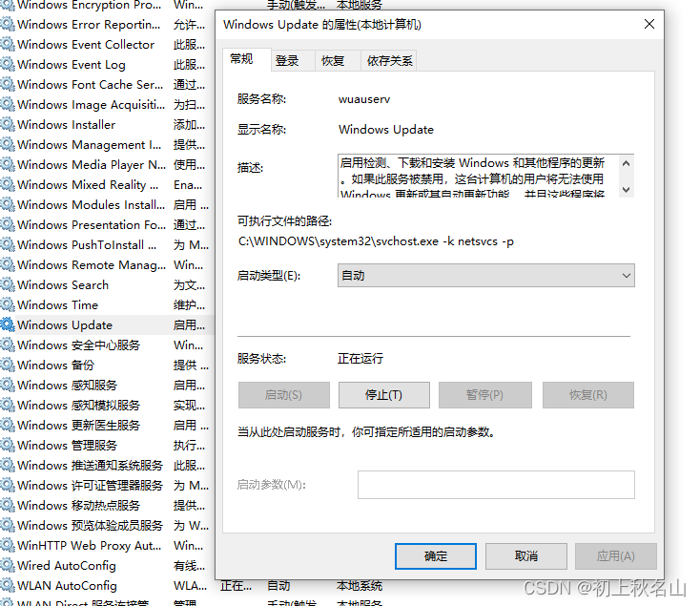Click the 启动参数(M) input field
This screenshot has height=606, width=700.
[x=496, y=485]
